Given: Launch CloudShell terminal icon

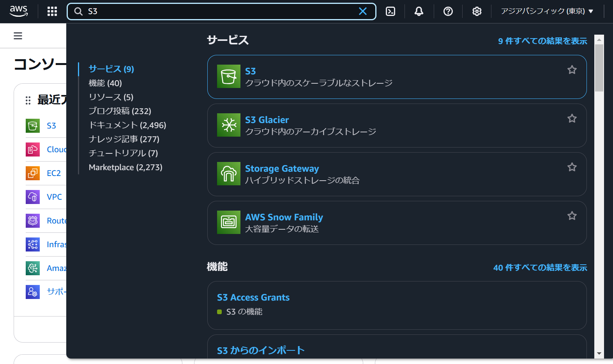Looking at the screenshot, I should tap(390, 11).
